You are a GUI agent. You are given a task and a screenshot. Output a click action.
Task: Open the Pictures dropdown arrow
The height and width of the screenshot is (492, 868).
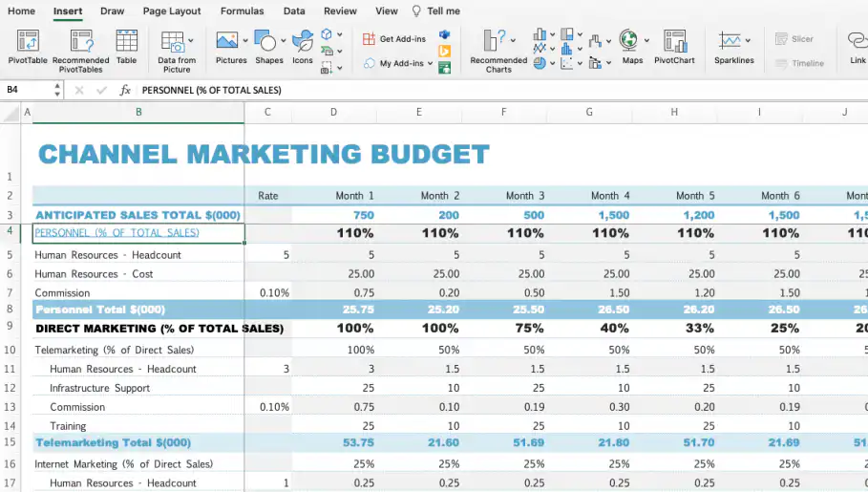(245, 40)
